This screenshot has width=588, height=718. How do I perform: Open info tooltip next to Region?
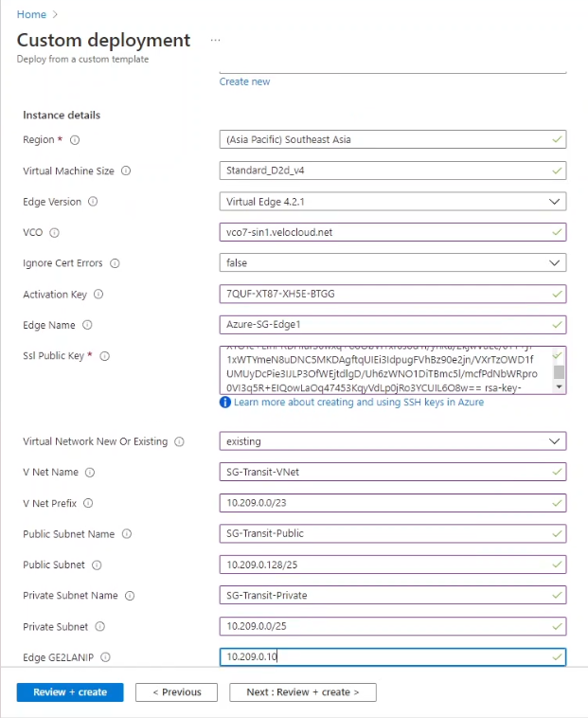pyautogui.click(x=75, y=140)
